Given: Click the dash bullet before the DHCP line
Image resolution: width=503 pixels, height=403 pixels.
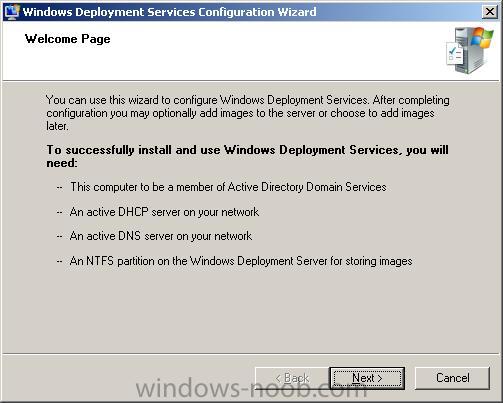Looking at the screenshot, I should pyautogui.click(x=59, y=212).
